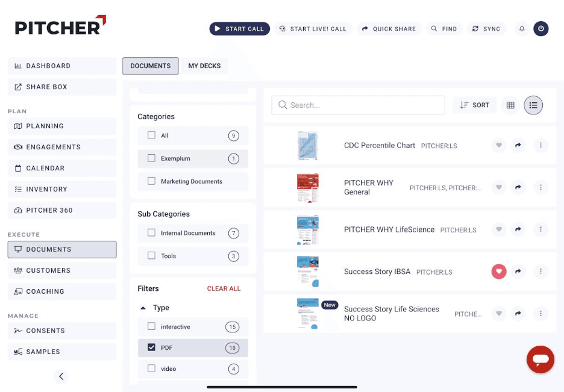The width and height of the screenshot is (564, 392).
Task: Collapse the Type filter section
Action: click(x=143, y=308)
